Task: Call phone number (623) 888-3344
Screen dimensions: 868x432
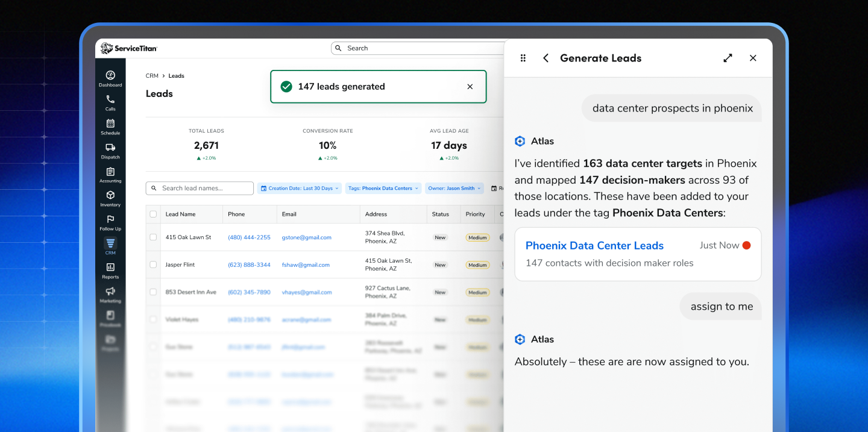Action: [249, 265]
